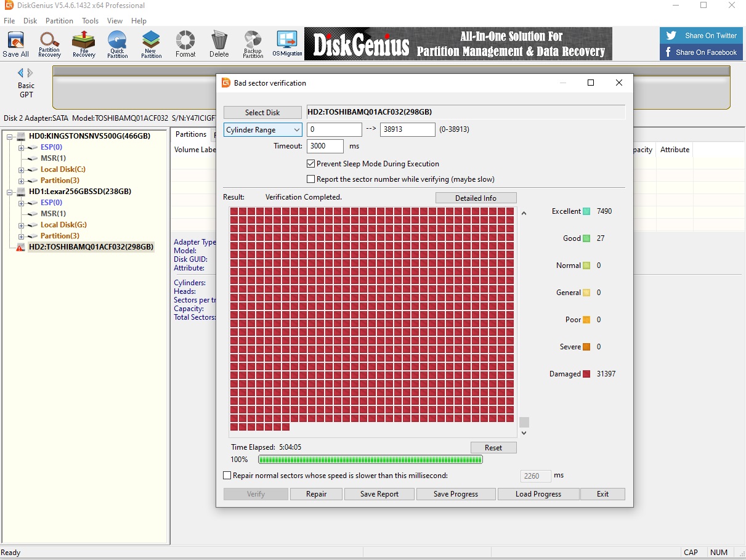Open the Tools menu
The image size is (746, 560).
click(90, 20)
